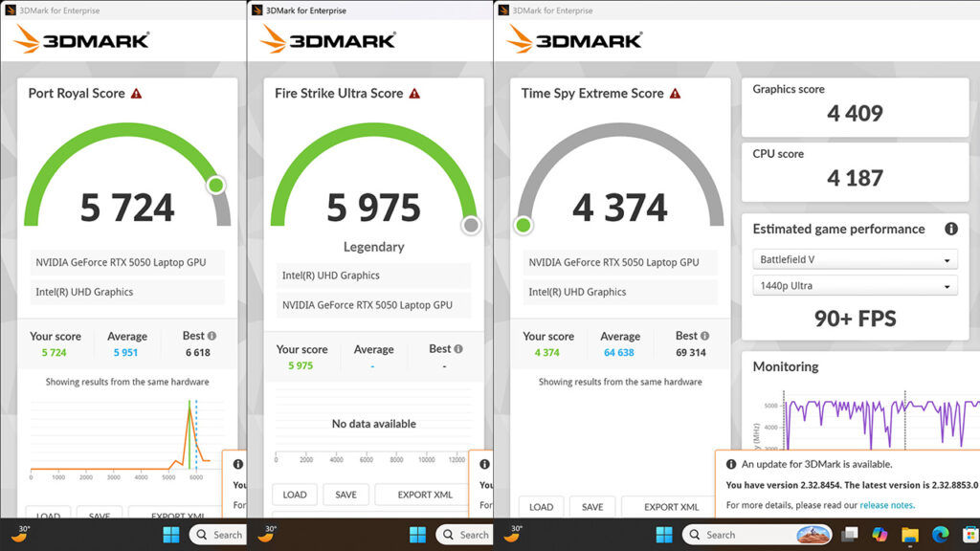Click the Time Spy Extreme Score warning icon
The width and height of the screenshot is (980, 551).
tap(675, 94)
